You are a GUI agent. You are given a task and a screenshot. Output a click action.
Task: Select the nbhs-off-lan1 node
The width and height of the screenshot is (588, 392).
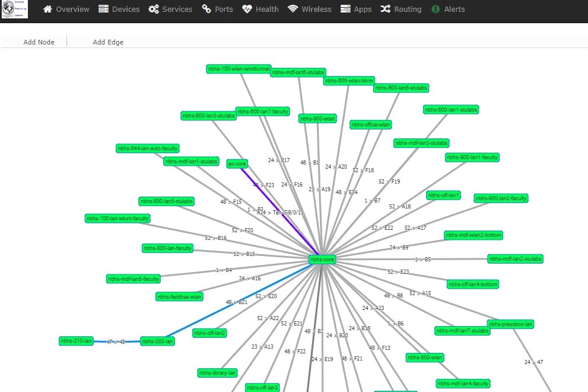[443, 195]
